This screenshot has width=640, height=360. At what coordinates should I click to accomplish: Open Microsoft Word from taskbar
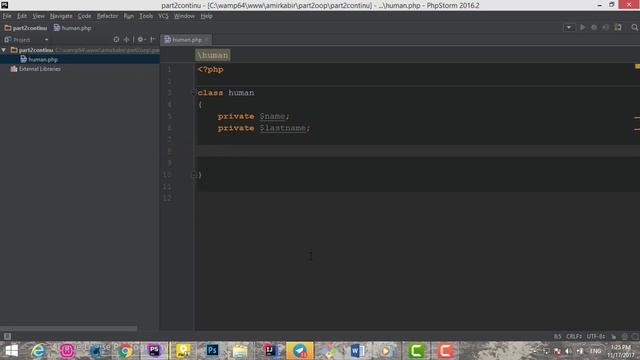[358, 351]
